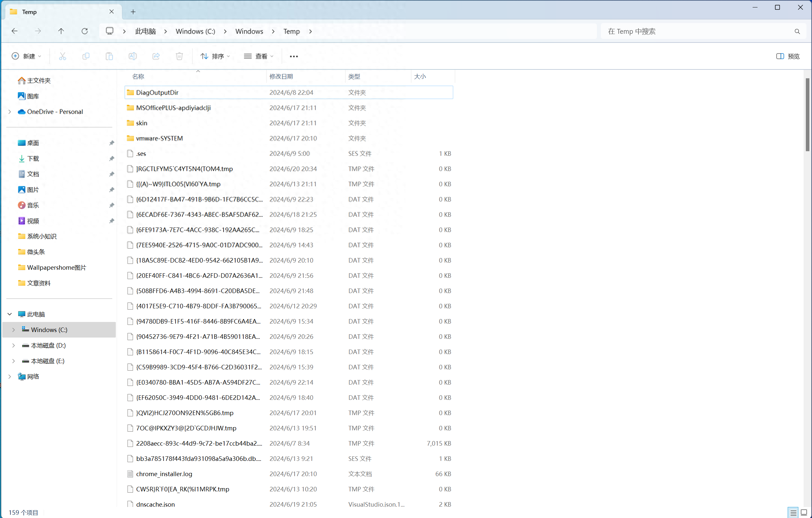Toggle the 预览 preview pane

pos(788,56)
